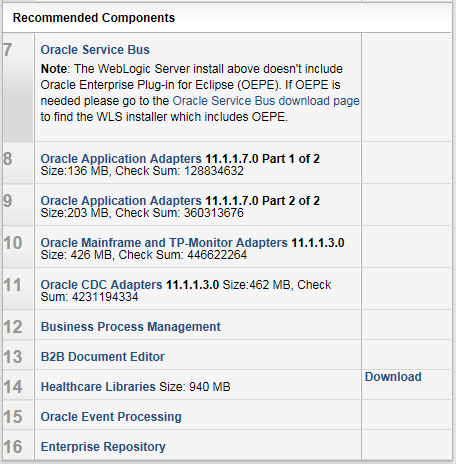
Task: Click the row number 12
Action: point(13,327)
